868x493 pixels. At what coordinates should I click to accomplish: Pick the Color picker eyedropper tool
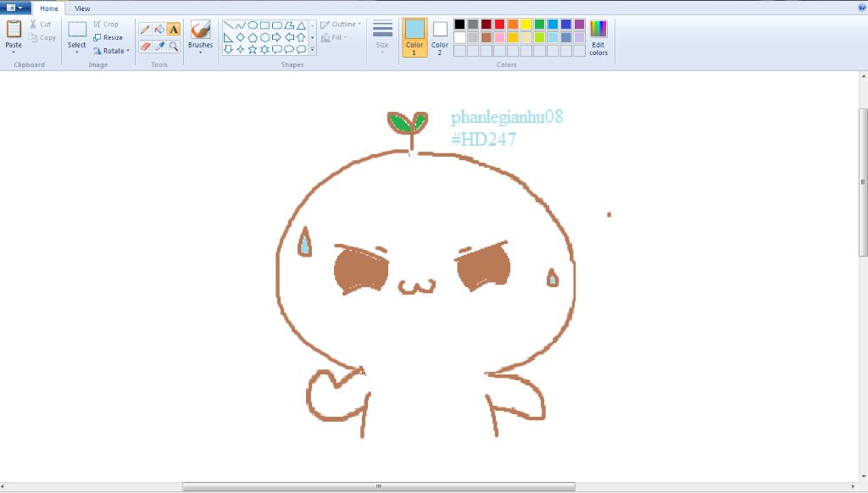(159, 47)
